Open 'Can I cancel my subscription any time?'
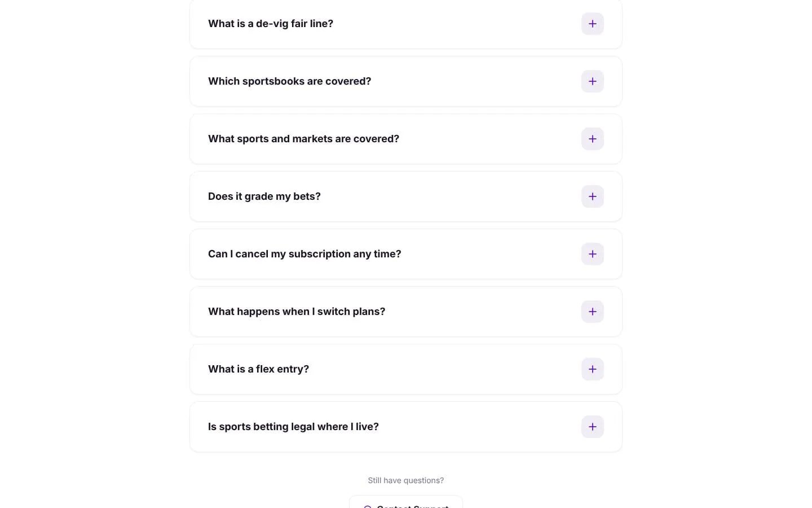Image resolution: width=812 pixels, height=508 pixels. pos(304,254)
